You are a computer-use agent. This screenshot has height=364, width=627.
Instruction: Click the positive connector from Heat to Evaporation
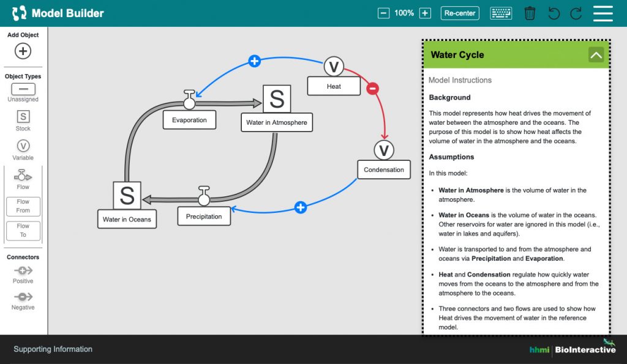point(254,61)
